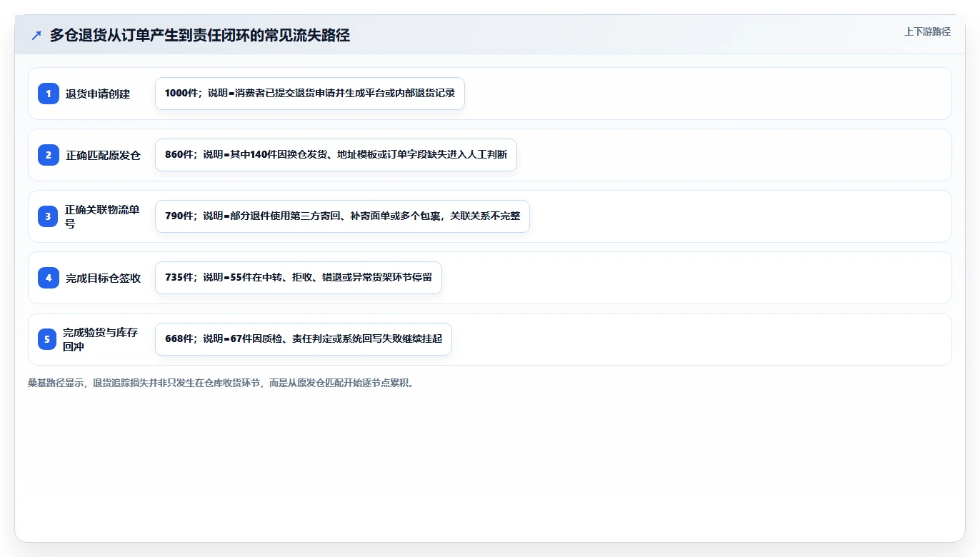
Task: Click the step 5 number badge
Action: click(x=47, y=339)
